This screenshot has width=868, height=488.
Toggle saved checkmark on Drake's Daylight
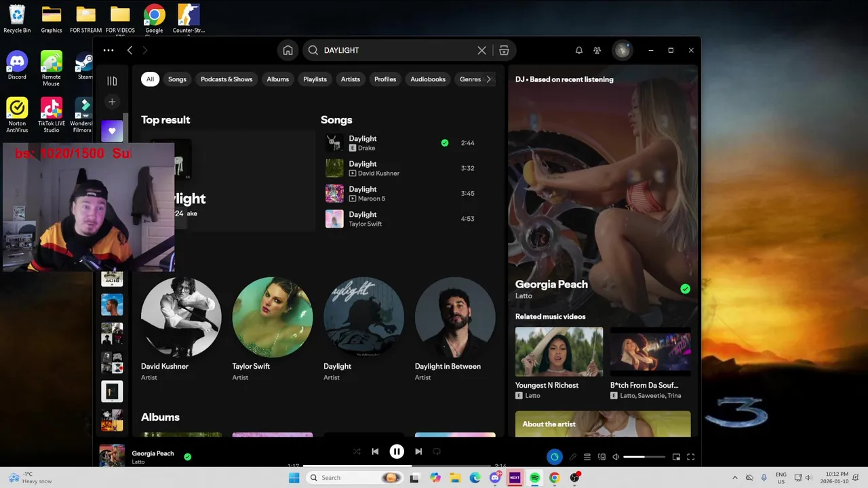(x=445, y=143)
